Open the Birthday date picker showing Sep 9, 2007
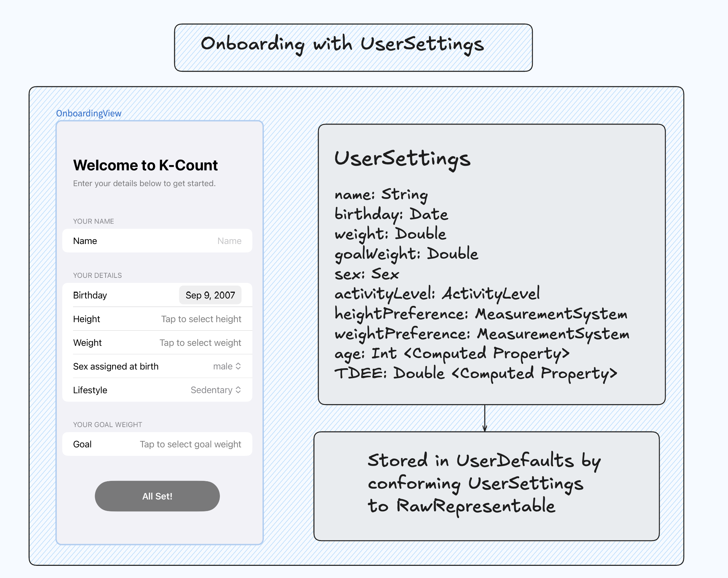This screenshot has width=728, height=578. [x=210, y=295]
